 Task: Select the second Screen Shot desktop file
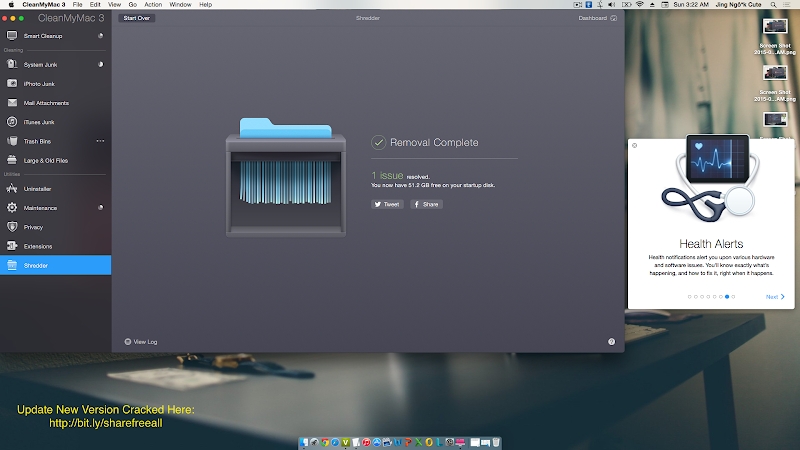click(x=775, y=83)
